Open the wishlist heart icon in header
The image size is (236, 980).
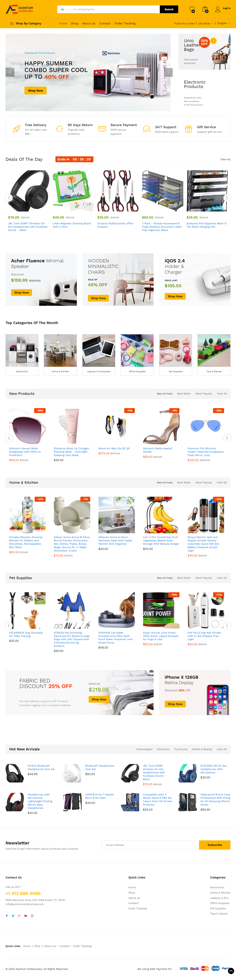tap(192, 9)
